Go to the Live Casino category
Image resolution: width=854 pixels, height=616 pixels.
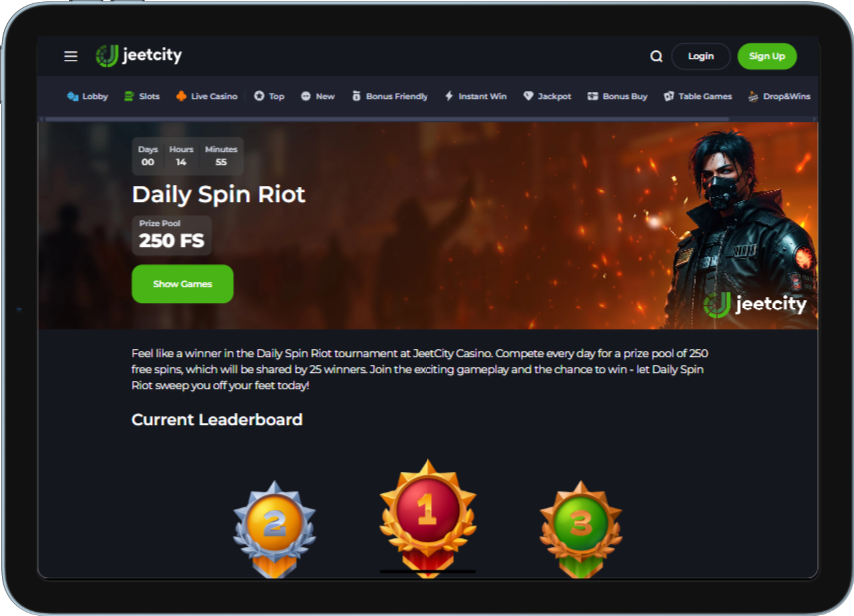tap(207, 96)
